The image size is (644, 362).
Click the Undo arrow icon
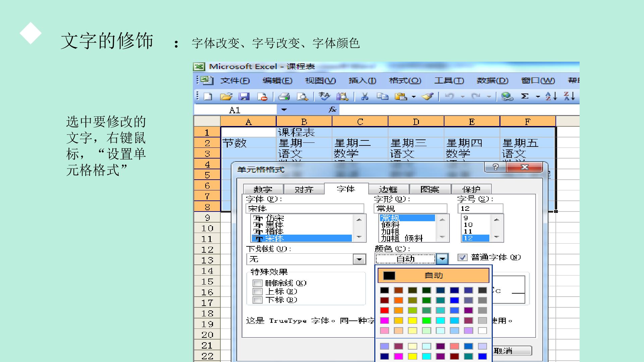[449, 97]
